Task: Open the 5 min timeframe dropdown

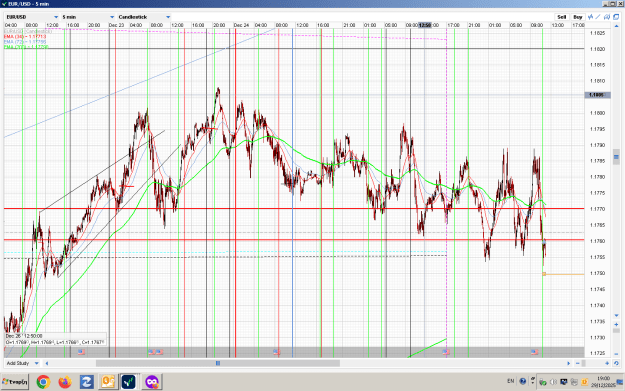Action: 88,17
